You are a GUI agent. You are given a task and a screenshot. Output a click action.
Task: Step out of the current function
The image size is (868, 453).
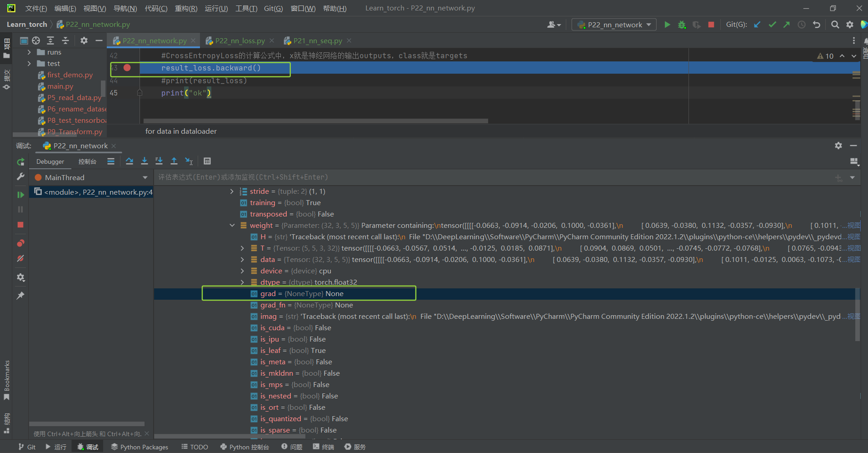[x=174, y=161]
